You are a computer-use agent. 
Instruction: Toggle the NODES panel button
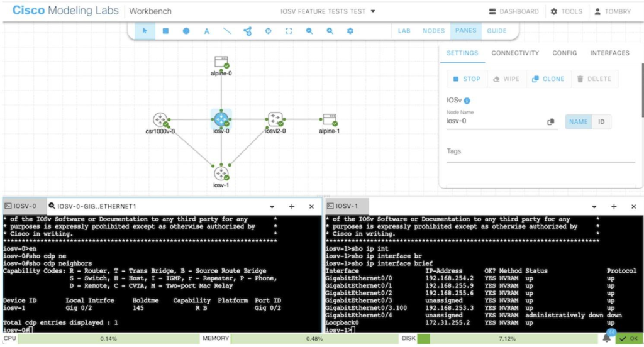[433, 31]
